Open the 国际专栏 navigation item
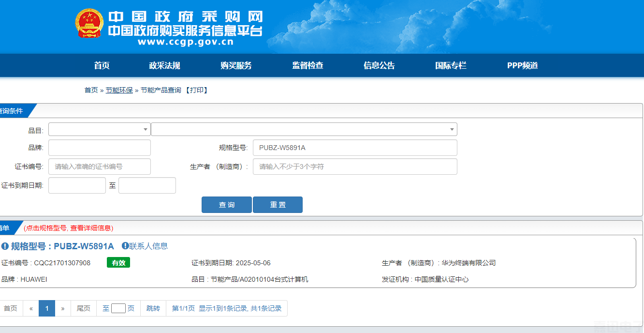Screen dimensions: 644x333 coord(451,65)
